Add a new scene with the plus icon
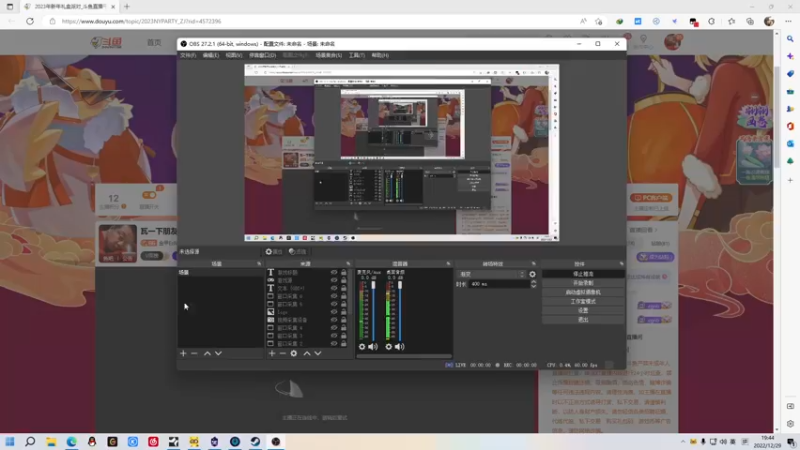Viewport: 800px width, 450px height. (183, 353)
